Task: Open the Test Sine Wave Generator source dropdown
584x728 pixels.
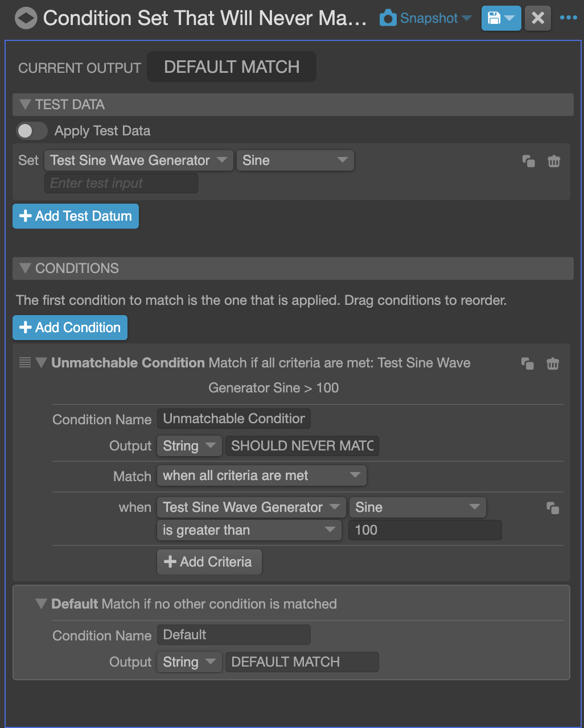Action: pos(250,507)
